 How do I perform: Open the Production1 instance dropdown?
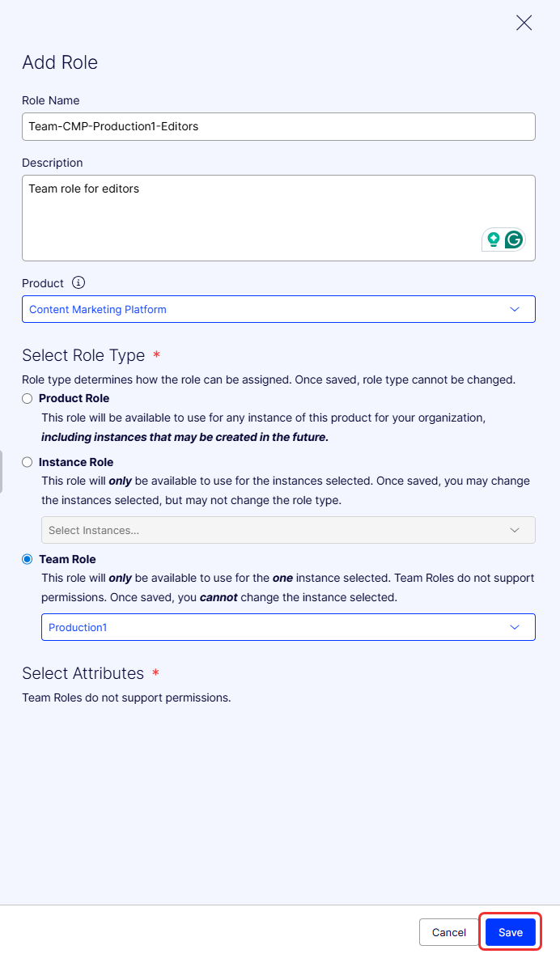point(289,627)
